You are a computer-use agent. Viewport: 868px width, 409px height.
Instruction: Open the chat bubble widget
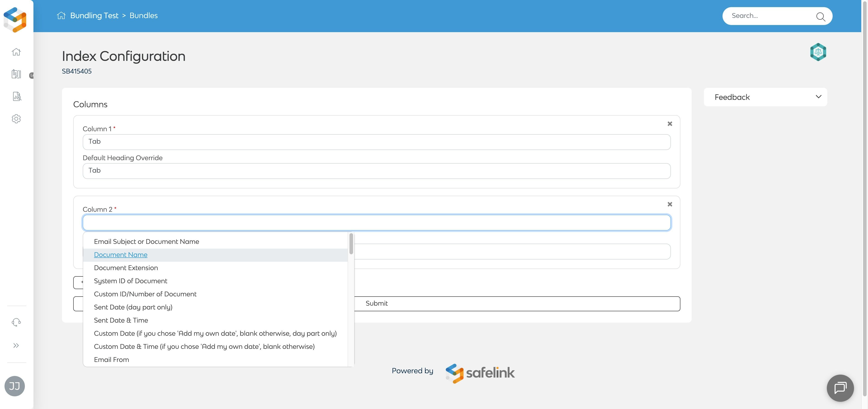tap(840, 388)
